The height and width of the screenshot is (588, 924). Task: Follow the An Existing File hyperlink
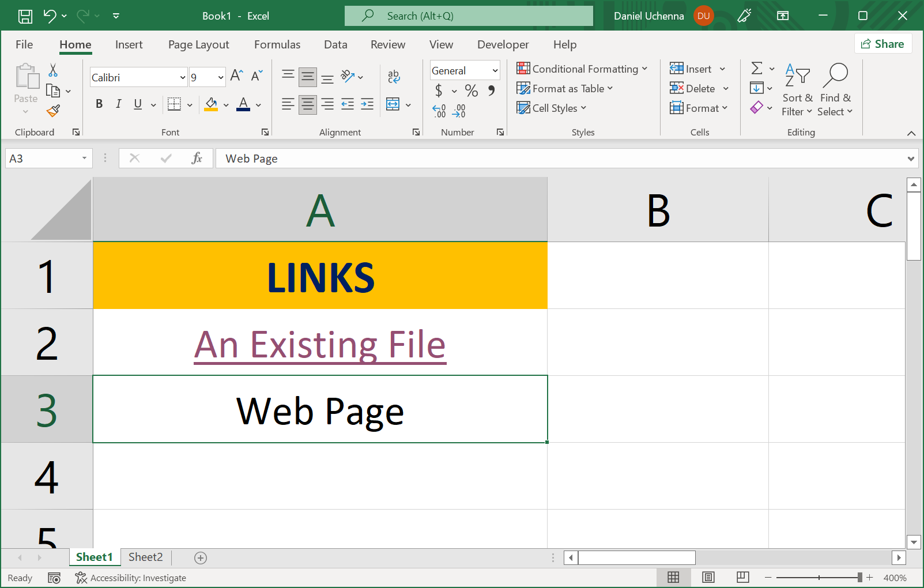click(x=320, y=343)
